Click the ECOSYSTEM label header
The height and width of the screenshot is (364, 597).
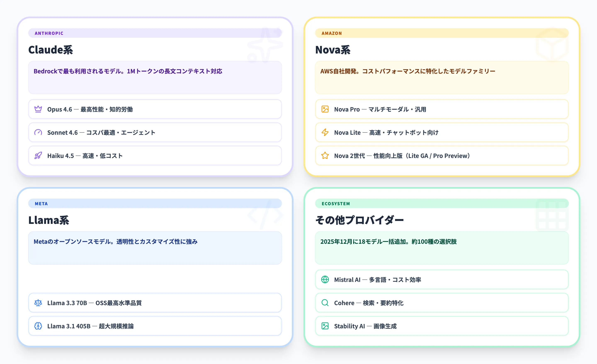click(x=336, y=204)
